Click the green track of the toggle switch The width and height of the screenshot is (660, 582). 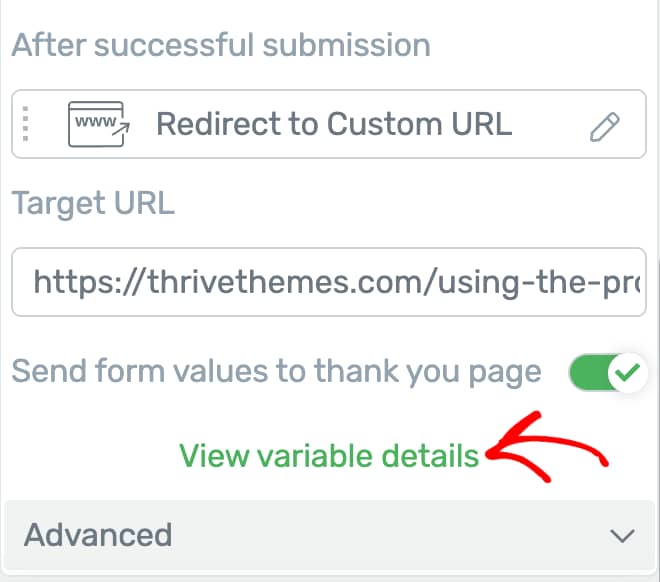(588, 372)
